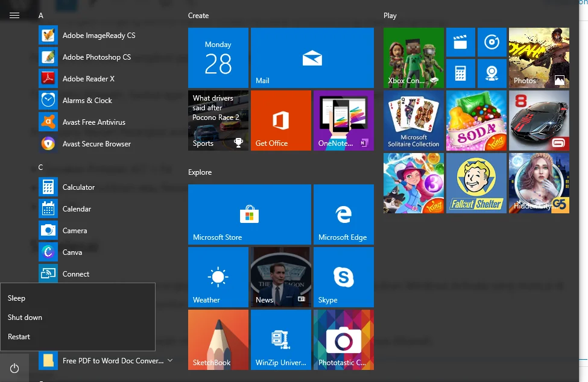Open the Groove Music small tile
Screen dimensions: 588x382
492,42
